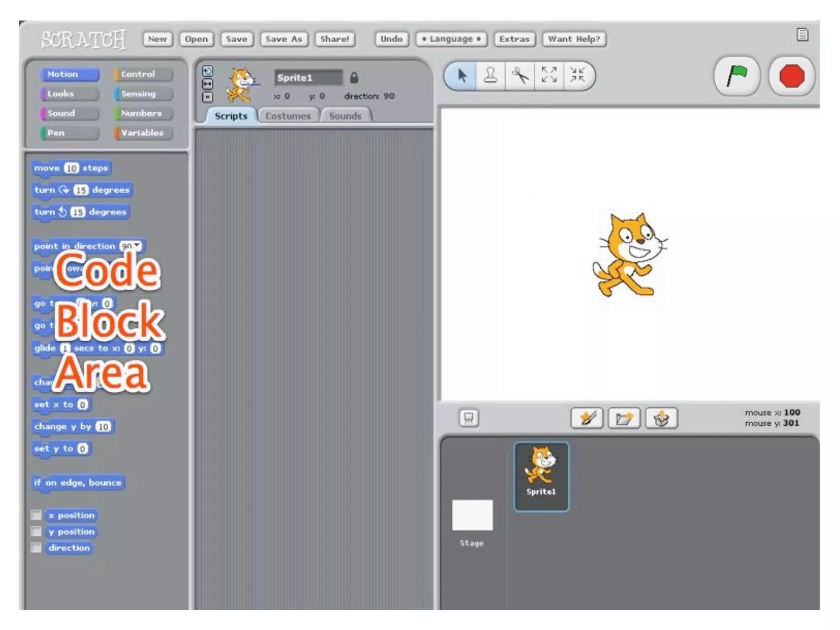Click the Extras button
The image size is (840, 630).
pyautogui.click(x=514, y=39)
